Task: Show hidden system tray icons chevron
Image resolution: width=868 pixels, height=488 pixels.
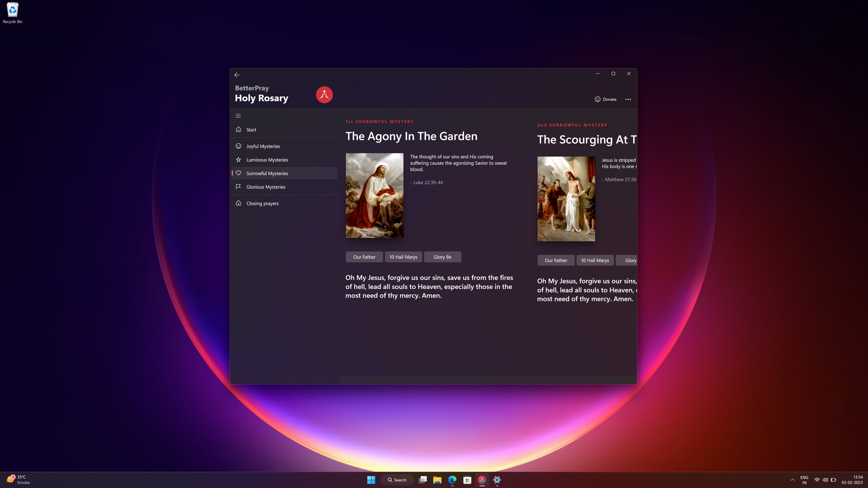Action: coord(793,480)
